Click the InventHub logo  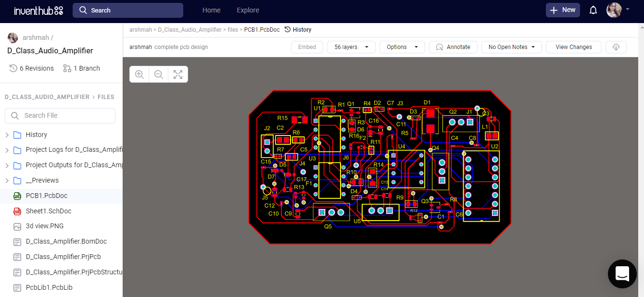[38, 11]
